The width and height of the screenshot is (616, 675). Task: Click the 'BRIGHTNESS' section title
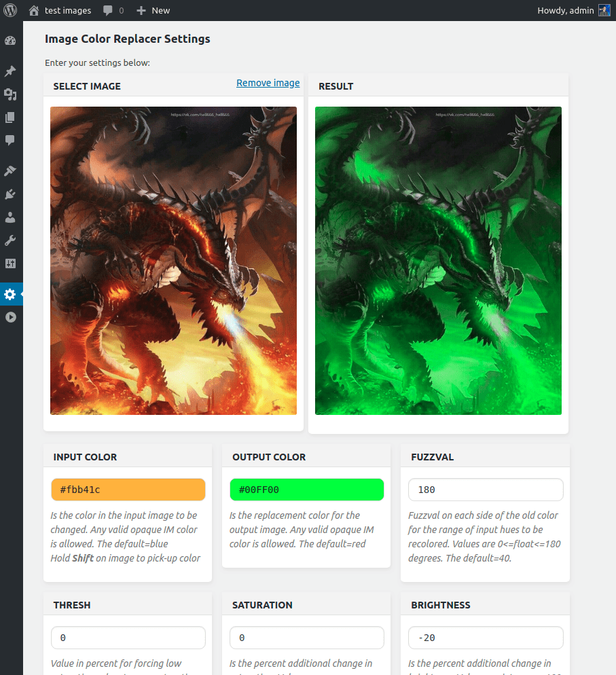click(440, 605)
